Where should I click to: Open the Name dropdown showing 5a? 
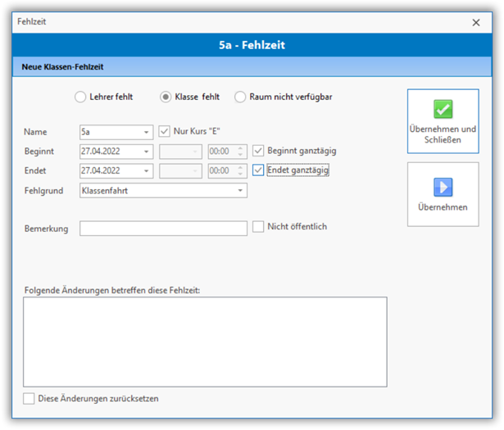pos(147,132)
